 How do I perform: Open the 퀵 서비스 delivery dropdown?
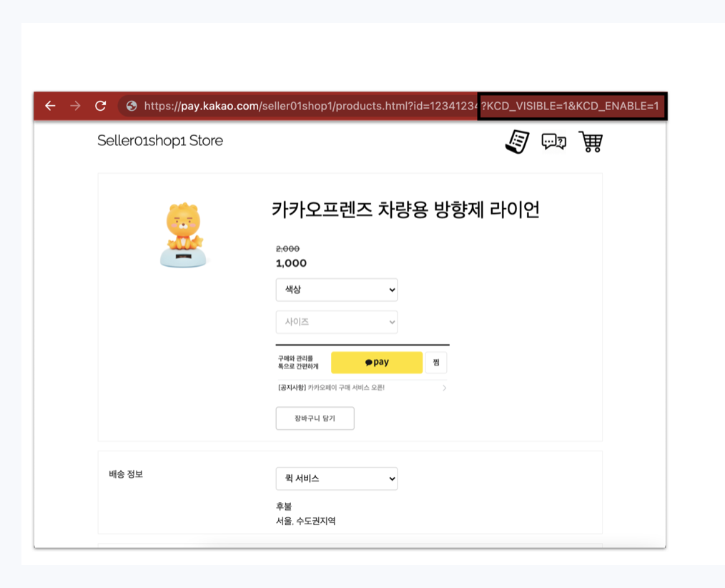tap(337, 479)
